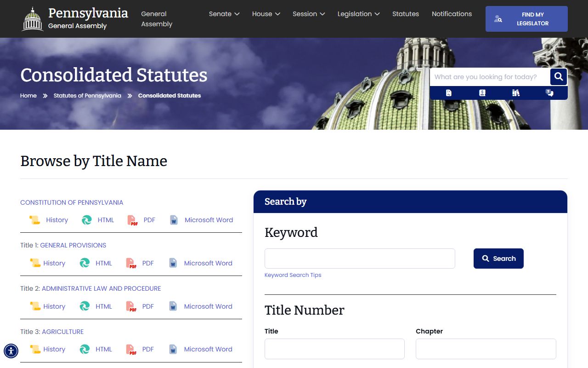
Task: Open the Administrative Law and Procedure link
Action: point(102,288)
